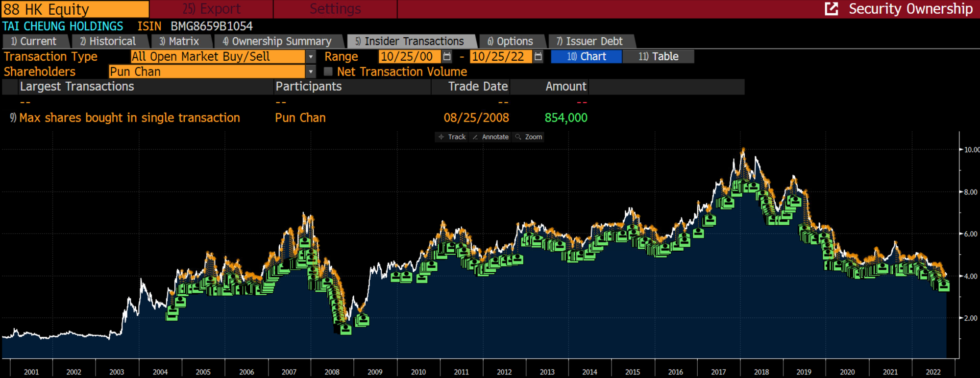
Task: Switch to the Historical tab
Action: pos(108,42)
